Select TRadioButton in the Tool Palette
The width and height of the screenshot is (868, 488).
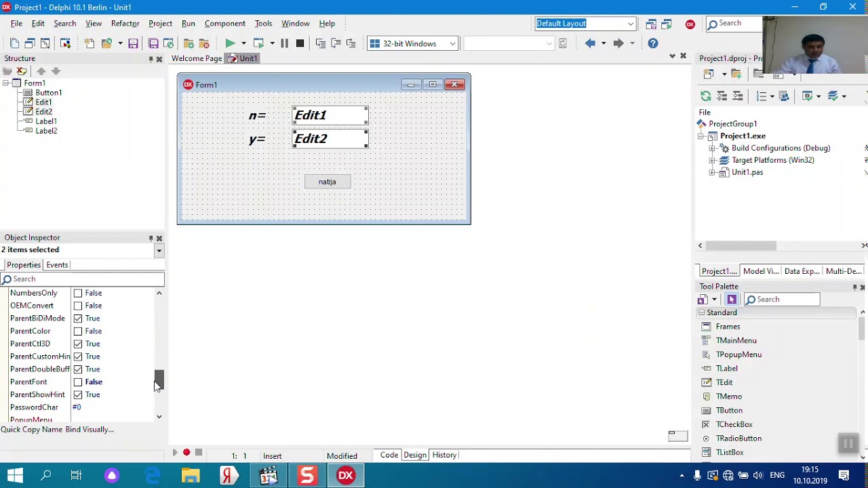click(738, 439)
